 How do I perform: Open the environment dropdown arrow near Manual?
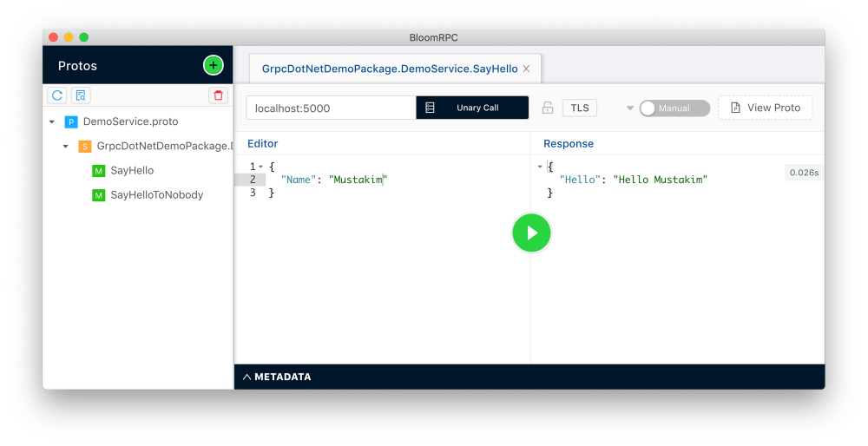tap(629, 108)
